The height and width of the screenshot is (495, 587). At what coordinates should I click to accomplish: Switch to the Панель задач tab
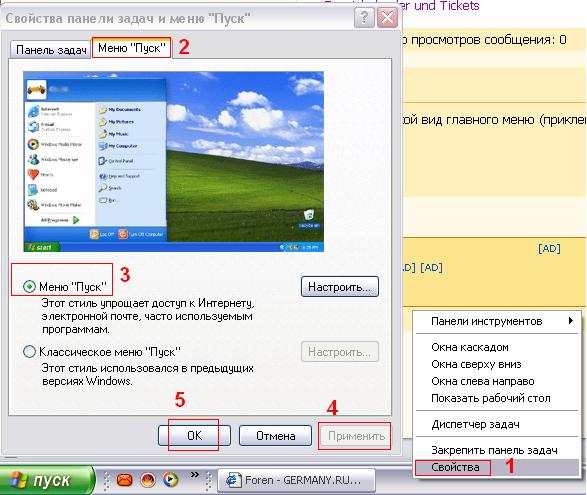(51, 50)
